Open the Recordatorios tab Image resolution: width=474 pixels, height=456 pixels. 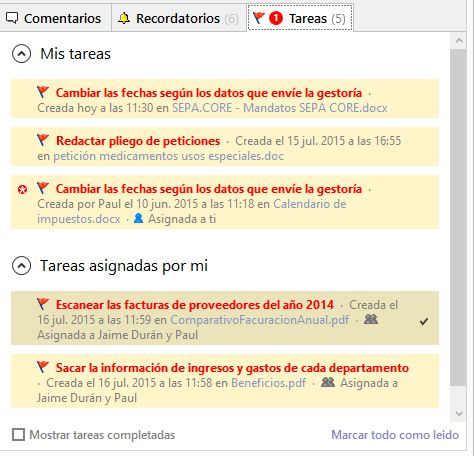[179, 18]
